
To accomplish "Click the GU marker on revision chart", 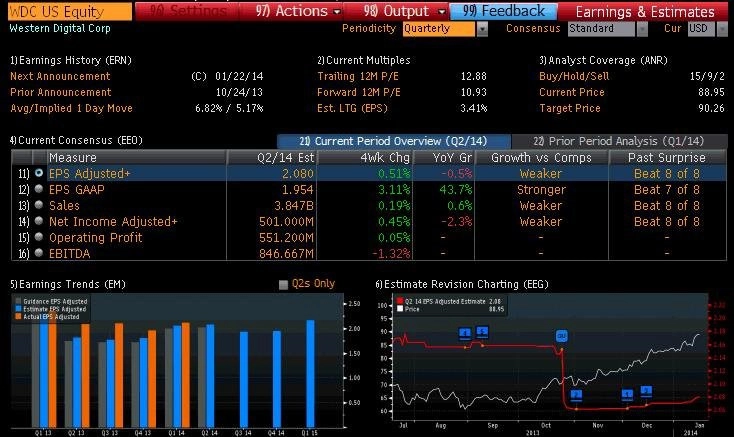I will point(562,335).
